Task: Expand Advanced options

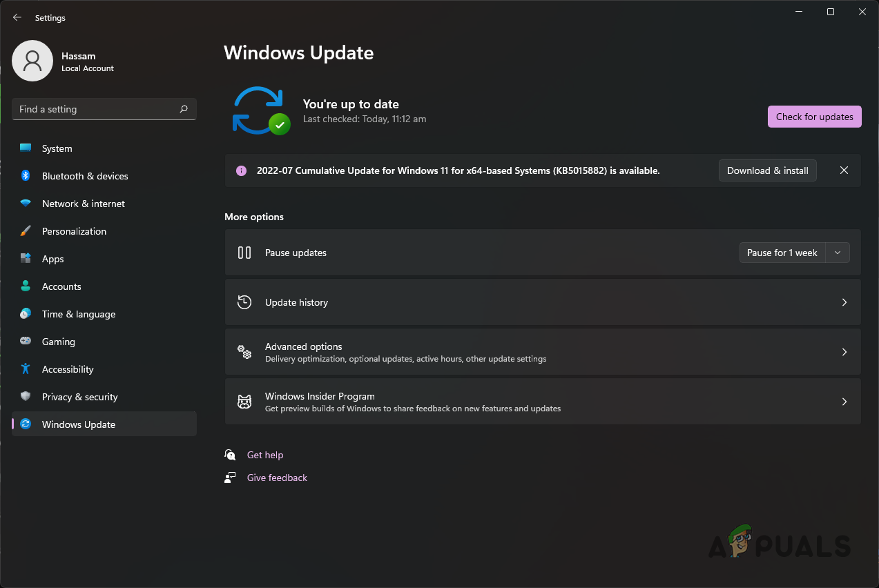Action: coord(542,352)
